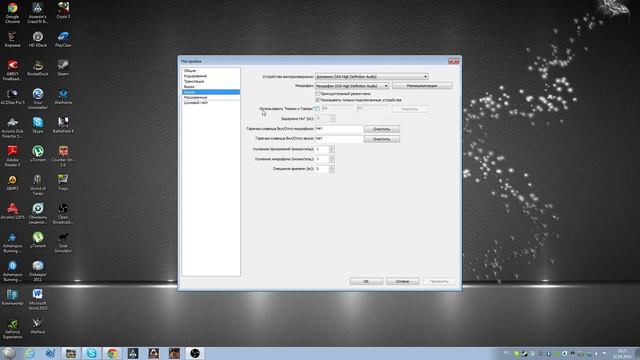Open Internet Explorer from the taskbar

click(29, 353)
